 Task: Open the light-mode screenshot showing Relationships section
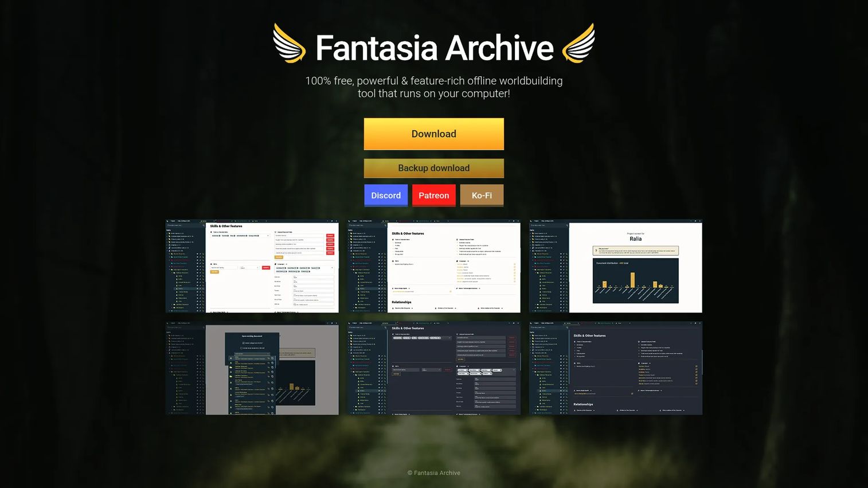[434, 266]
